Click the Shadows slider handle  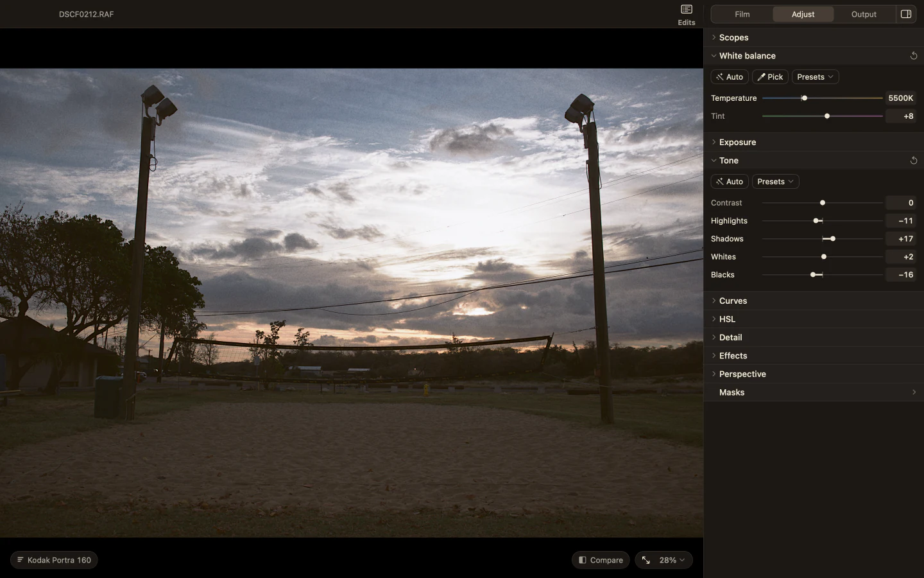pos(833,239)
